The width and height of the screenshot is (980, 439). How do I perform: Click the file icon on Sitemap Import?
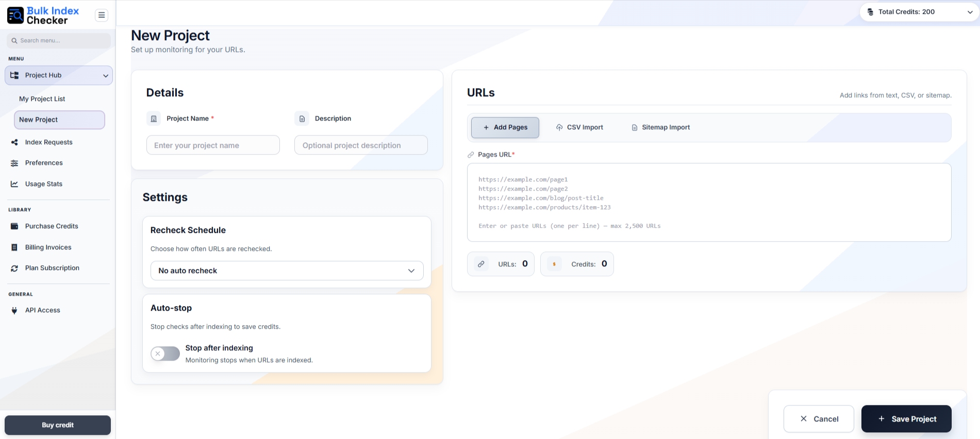[x=635, y=127]
